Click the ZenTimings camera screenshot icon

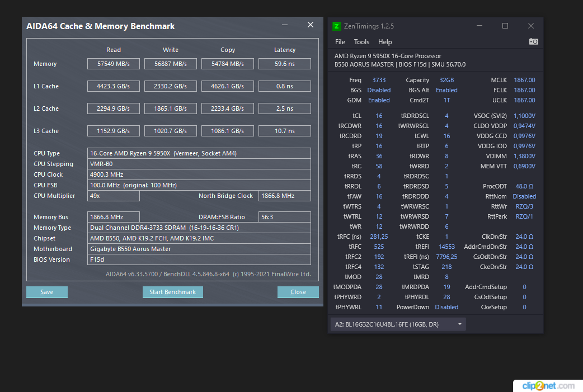pos(534,41)
